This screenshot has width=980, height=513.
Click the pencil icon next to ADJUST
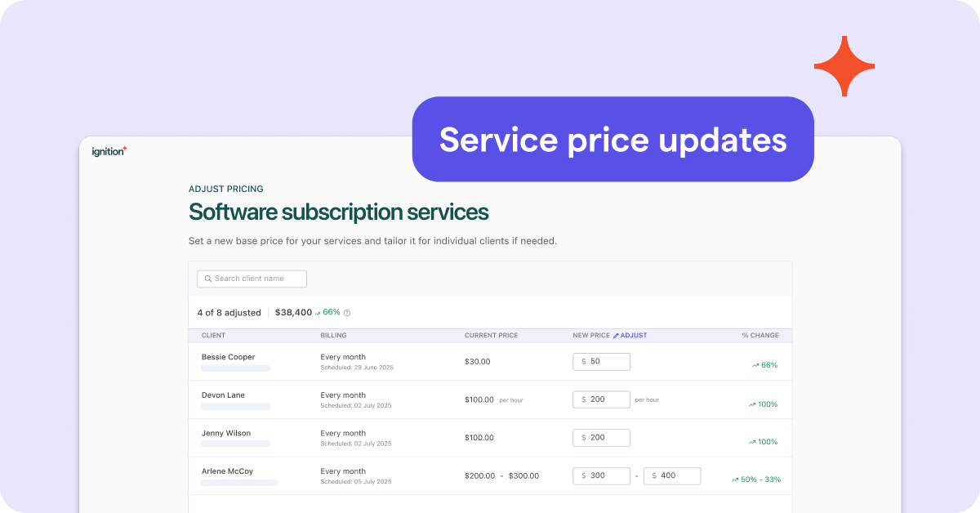(x=616, y=336)
